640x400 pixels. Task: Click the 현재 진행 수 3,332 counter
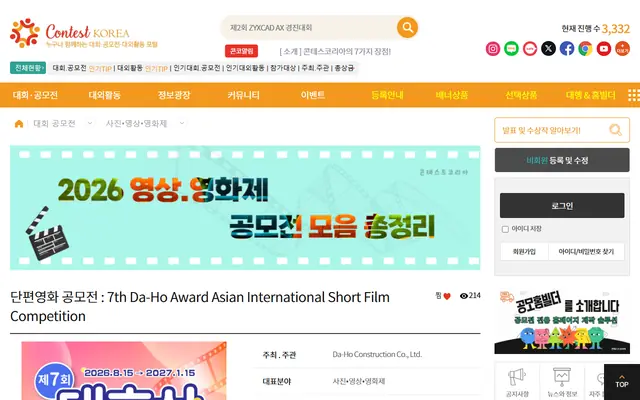click(x=596, y=29)
